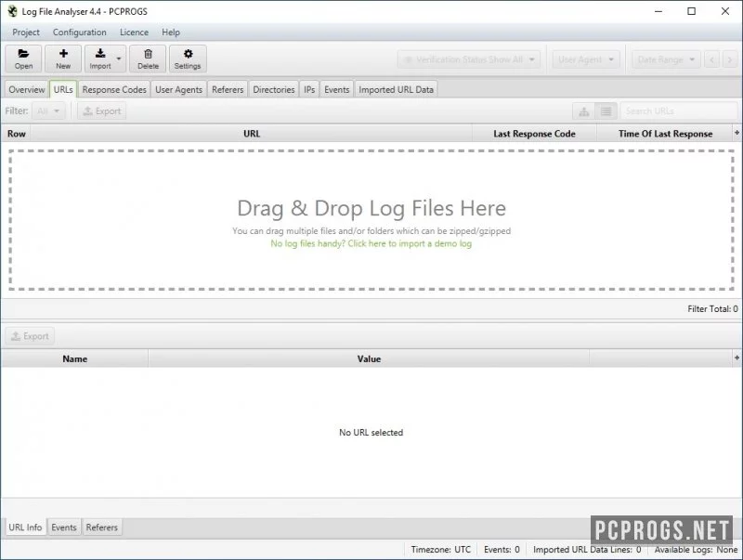Minimize the Log File Analyser window

[x=658, y=11]
